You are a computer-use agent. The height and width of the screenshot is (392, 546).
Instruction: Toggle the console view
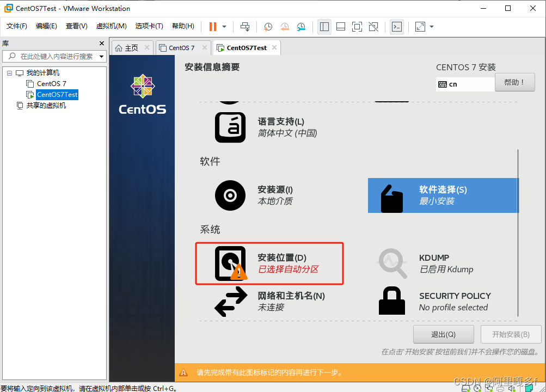(396, 26)
